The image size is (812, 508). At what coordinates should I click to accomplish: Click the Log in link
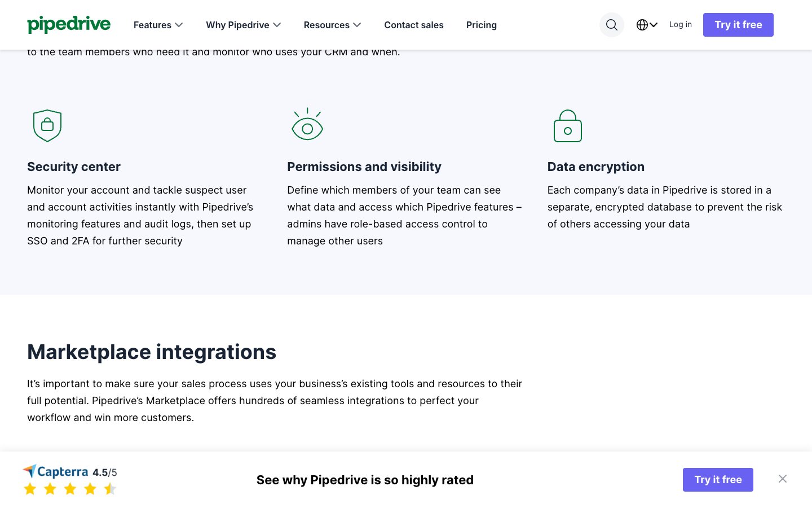(681, 24)
